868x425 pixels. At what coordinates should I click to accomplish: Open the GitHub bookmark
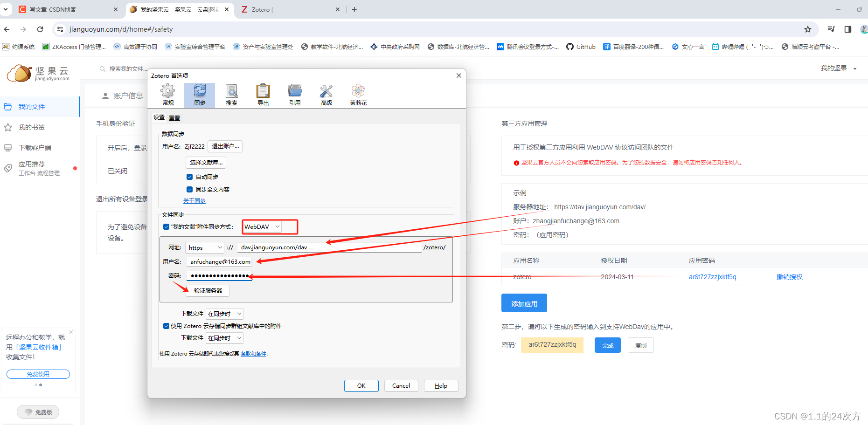pos(581,47)
